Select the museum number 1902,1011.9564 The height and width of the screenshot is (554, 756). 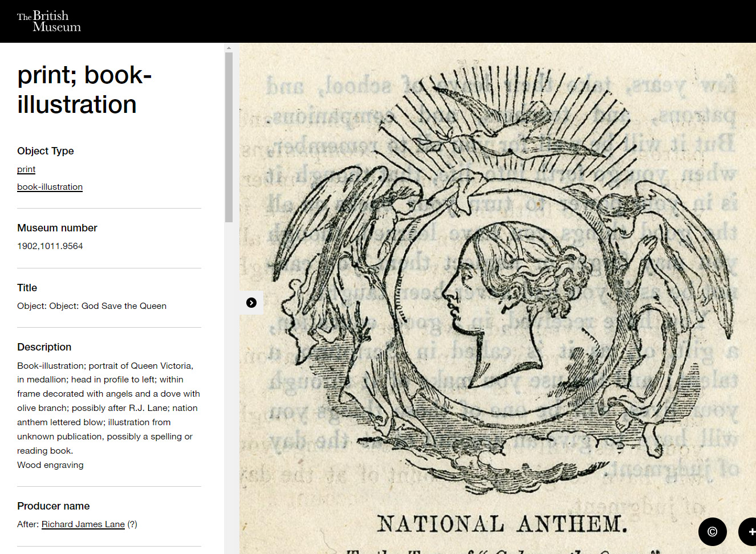point(50,246)
